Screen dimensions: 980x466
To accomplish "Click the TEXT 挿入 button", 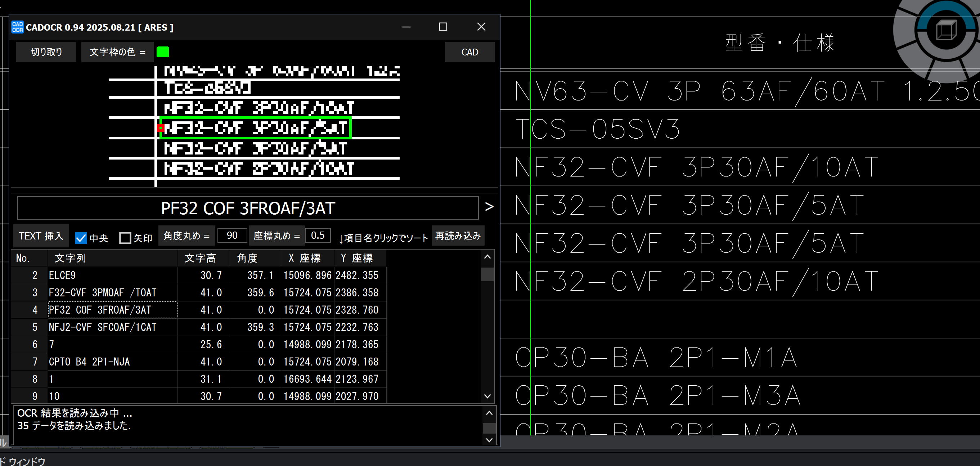I will (41, 236).
